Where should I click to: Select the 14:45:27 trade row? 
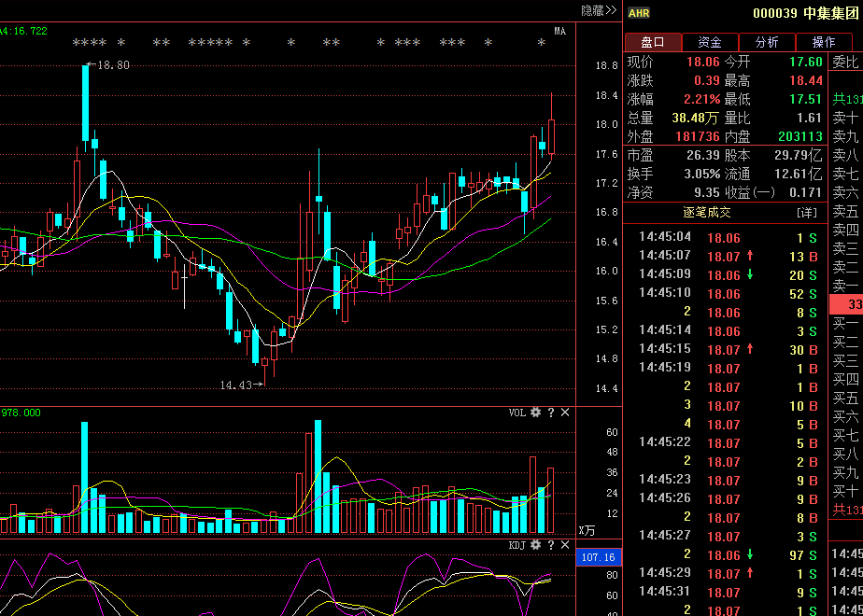(x=726, y=537)
